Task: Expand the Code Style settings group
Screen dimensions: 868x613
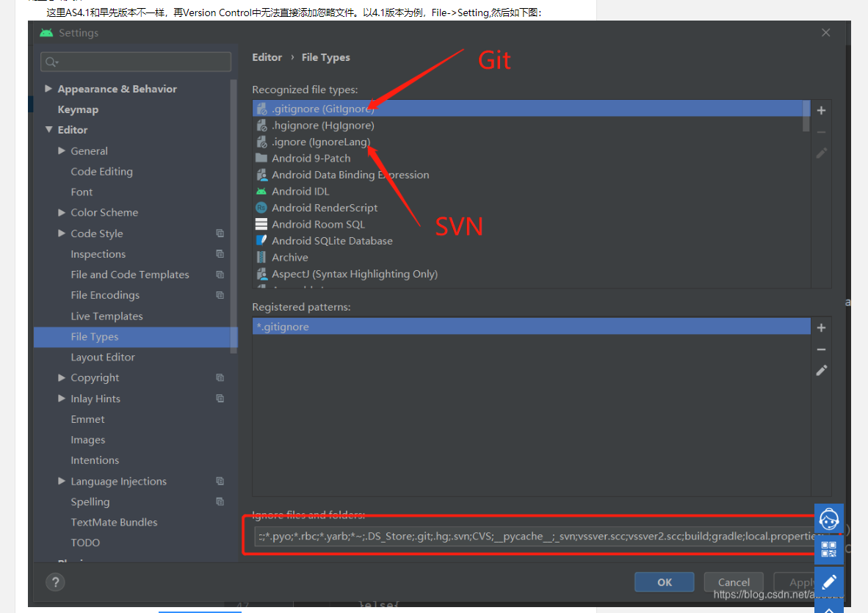Action: click(62, 233)
